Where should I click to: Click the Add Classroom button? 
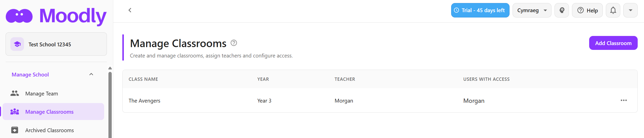click(x=613, y=43)
